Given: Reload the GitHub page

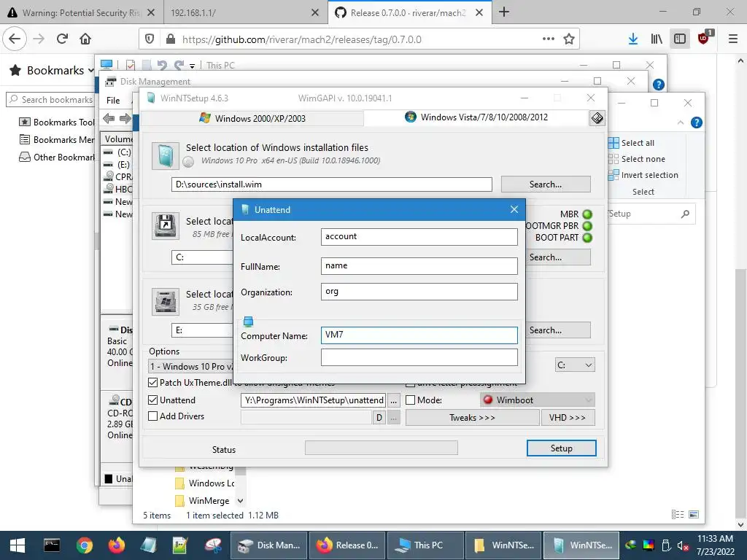Looking at the screenshot, I should pyautogui.click(x=62, y=39).
